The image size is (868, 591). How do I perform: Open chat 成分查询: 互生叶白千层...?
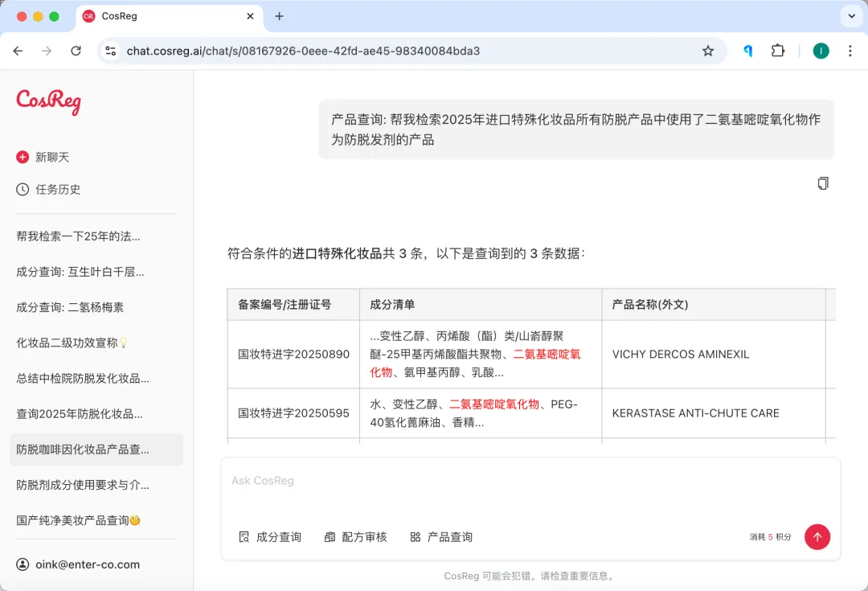pos(80,272)
